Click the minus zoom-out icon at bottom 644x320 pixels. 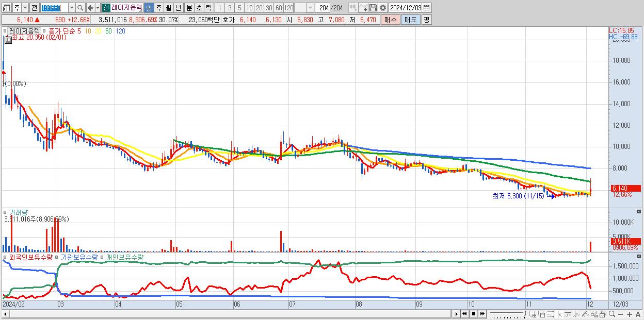pos(620,314)
